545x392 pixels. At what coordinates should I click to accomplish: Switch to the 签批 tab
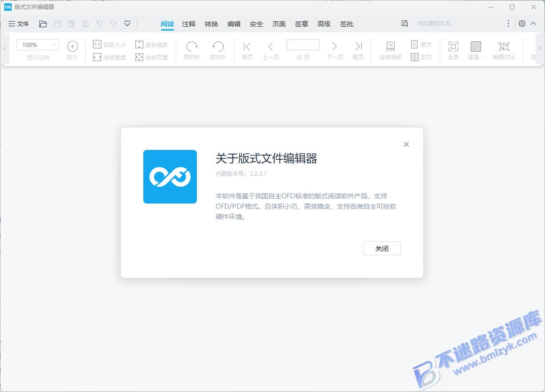tap(347, 24)
